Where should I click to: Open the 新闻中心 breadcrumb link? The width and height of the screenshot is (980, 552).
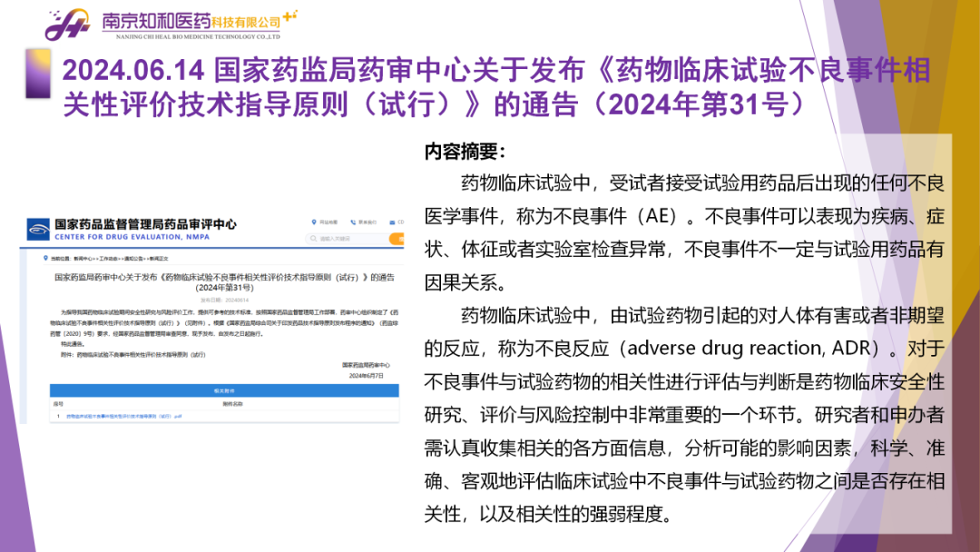click(81, 258)
